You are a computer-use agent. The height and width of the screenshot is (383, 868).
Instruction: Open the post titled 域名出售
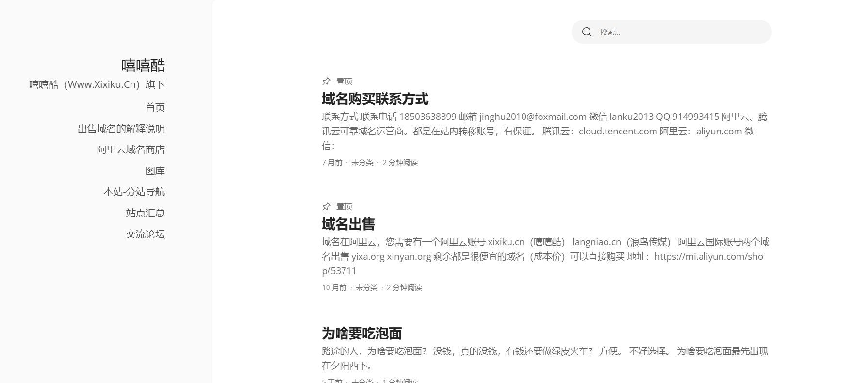348,224
